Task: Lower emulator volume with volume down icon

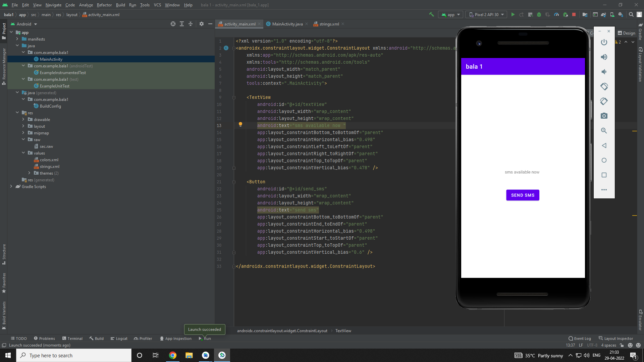Action: tap(604, 72)
